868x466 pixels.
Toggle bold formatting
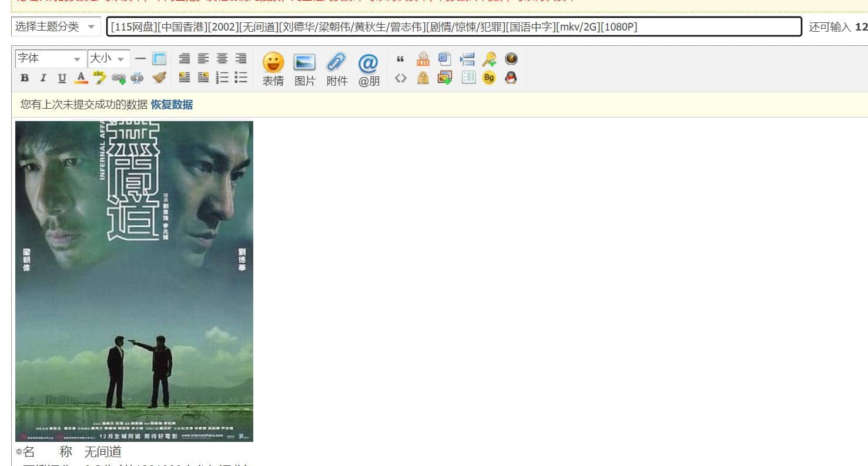click(x=25, y=78)
